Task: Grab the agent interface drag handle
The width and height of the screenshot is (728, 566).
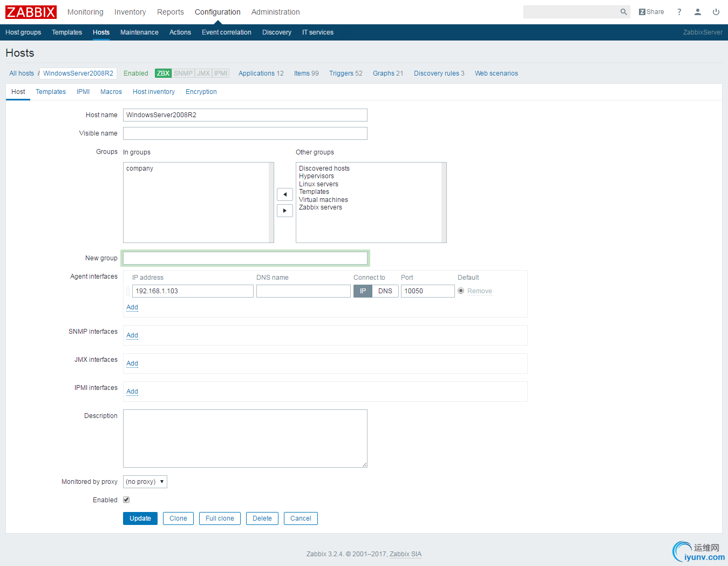Action: point(128,291)
